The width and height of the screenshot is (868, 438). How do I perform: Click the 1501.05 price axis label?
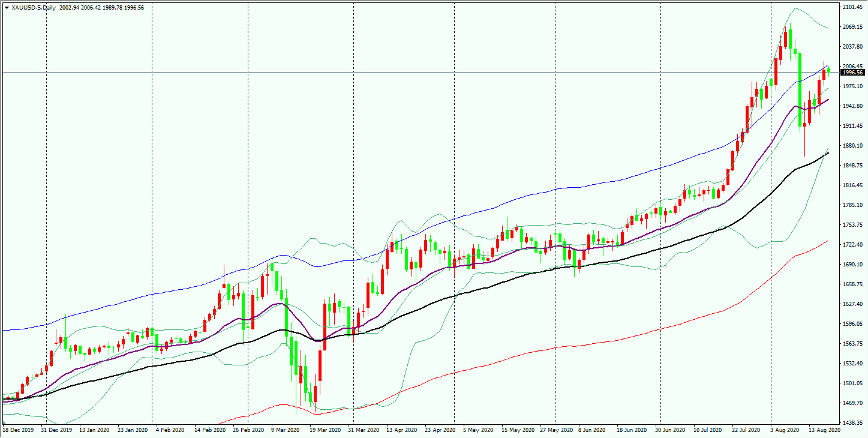click(x=853, y=383)
